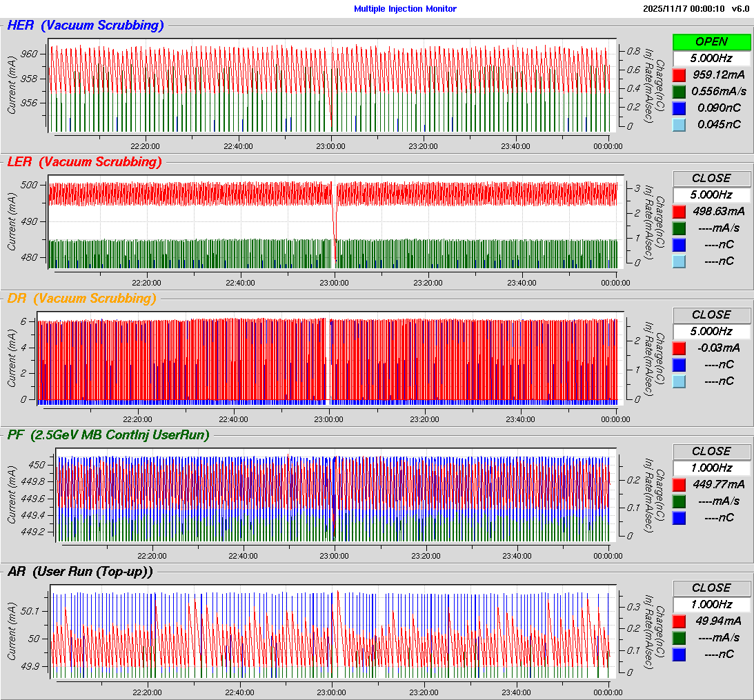Screen dimensions: 754x700
Task: Click the red swatch beside LER 498.63mA
Action: [x=679, y=212]
